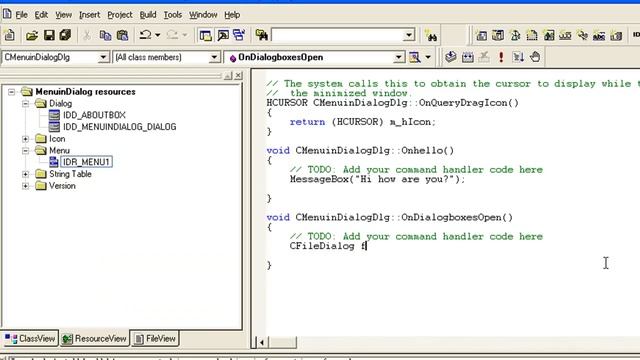
Task: Click the WizardBar action wand icon
Action: click(x=415, y=58)
